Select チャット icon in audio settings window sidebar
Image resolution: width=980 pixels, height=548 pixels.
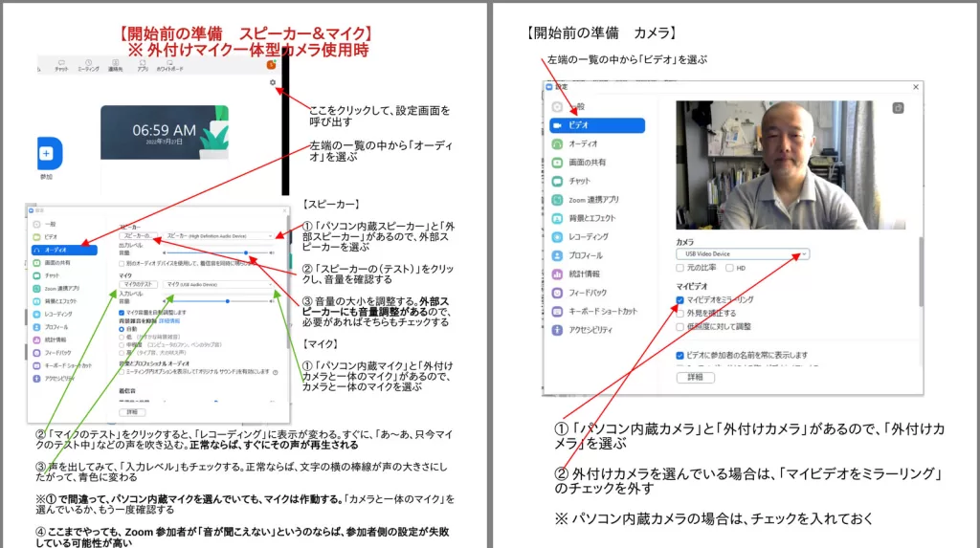(x=37, y=275)
